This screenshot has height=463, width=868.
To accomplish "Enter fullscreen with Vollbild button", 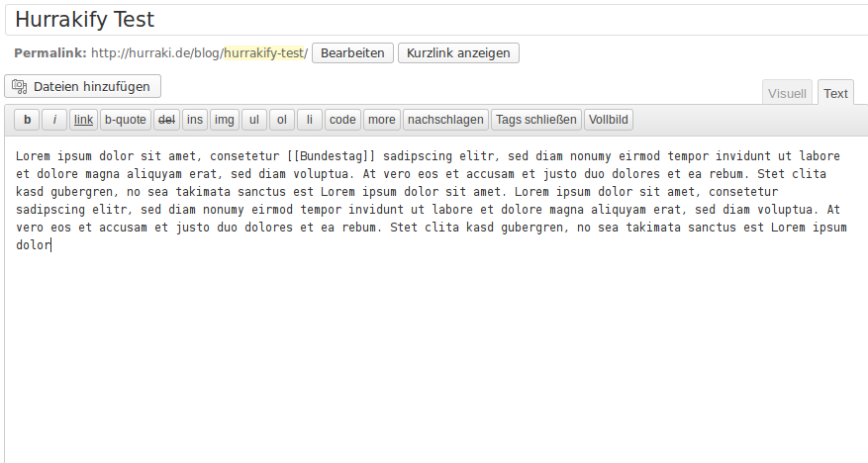I will coord(609,120).
